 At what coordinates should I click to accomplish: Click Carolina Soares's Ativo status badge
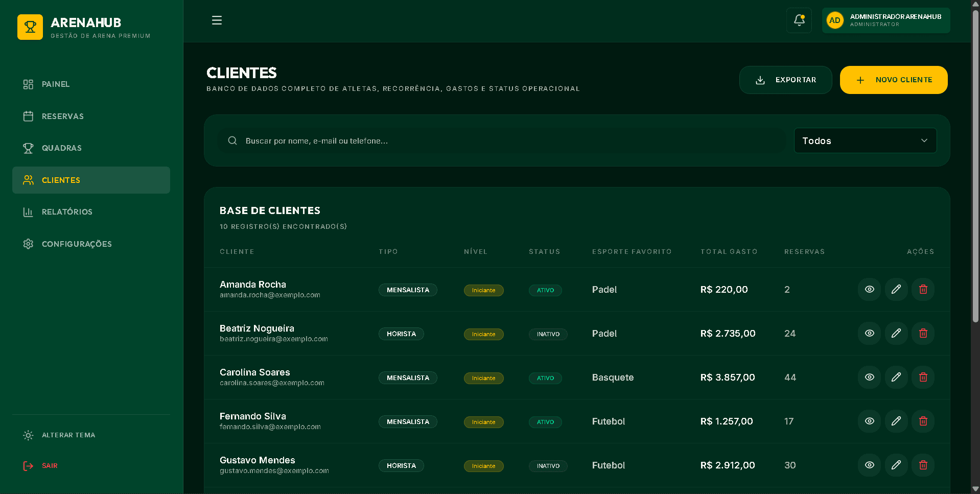point(545,378)
